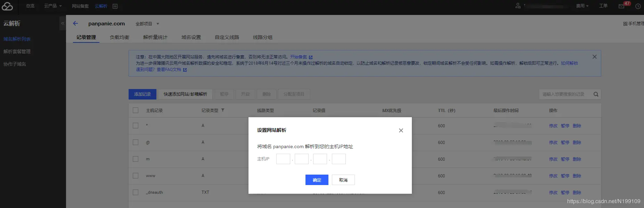Click 快速添加网站/邮箱解析 button
This screenshot has width=644, height=208.
[x=185, y=94]
